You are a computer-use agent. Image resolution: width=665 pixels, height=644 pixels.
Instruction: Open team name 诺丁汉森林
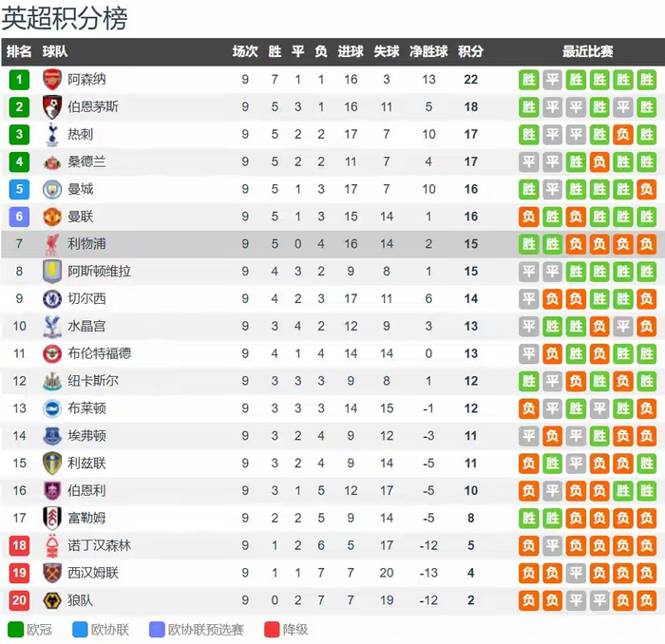click(99, 546)
